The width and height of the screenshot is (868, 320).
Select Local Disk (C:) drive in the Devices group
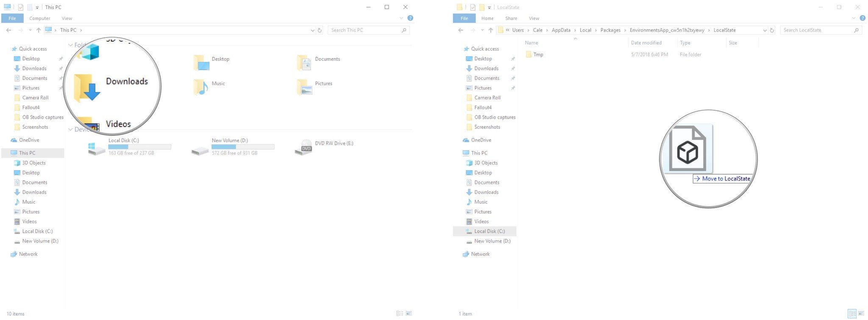coord(129,147)
